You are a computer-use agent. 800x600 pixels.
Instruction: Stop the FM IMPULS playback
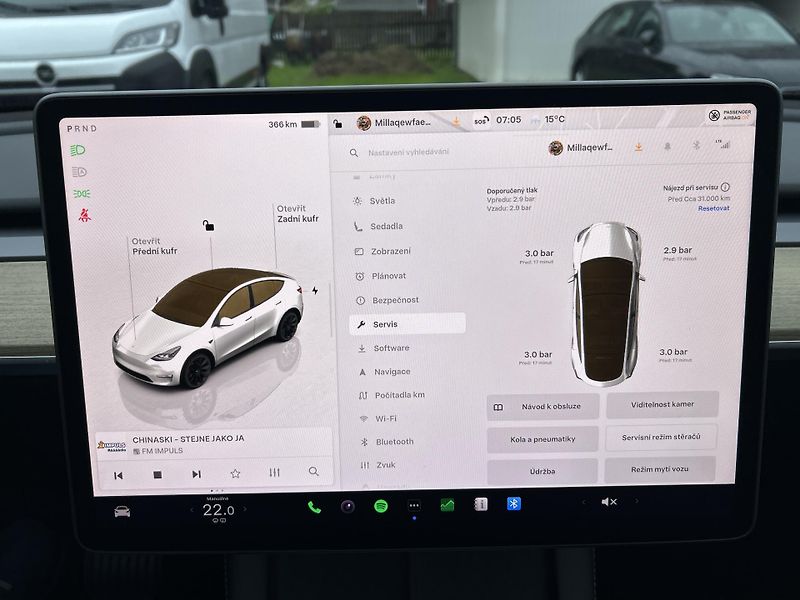tap(158, 474)
